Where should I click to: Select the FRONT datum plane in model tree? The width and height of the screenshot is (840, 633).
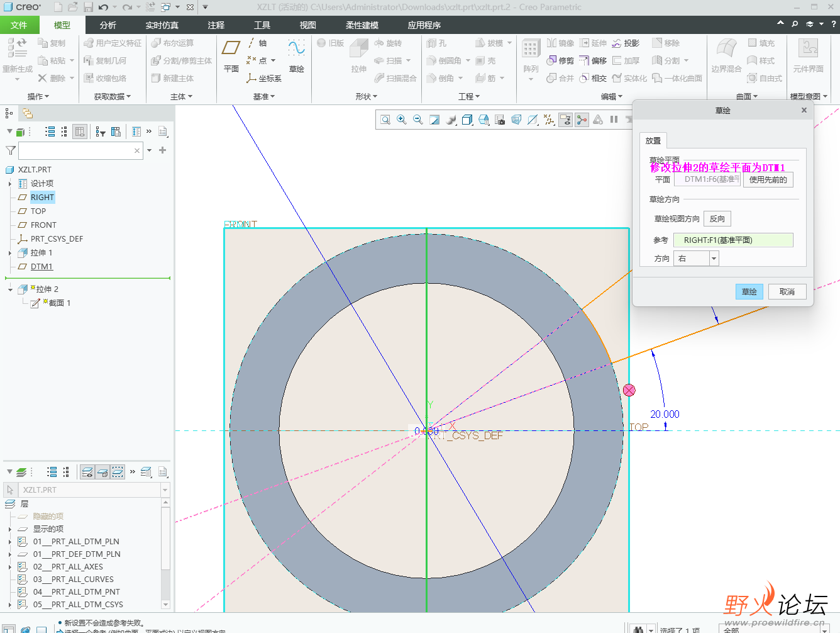tap(43, 225)
